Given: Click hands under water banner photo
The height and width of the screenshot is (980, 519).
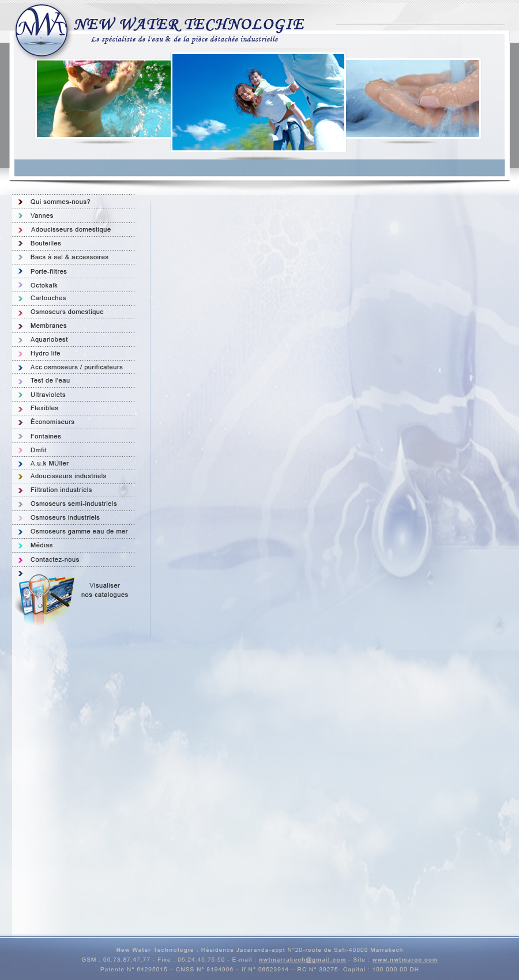Looking at the screenshot, I should 412,99.
